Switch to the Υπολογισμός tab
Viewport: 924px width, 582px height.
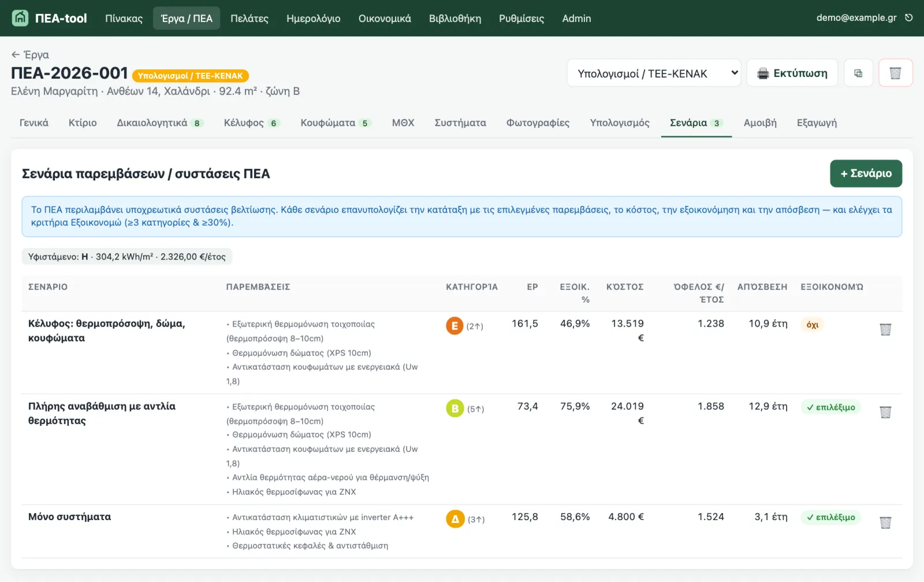(x=620, y=123)
